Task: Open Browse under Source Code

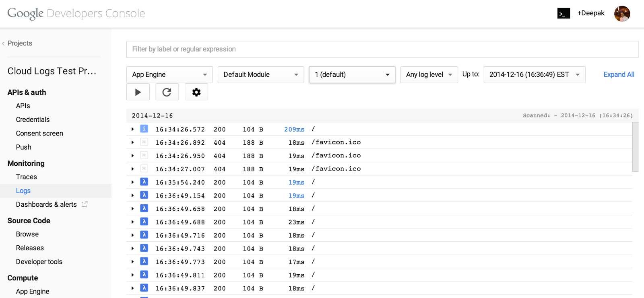Action: click(x=27, y=234)
